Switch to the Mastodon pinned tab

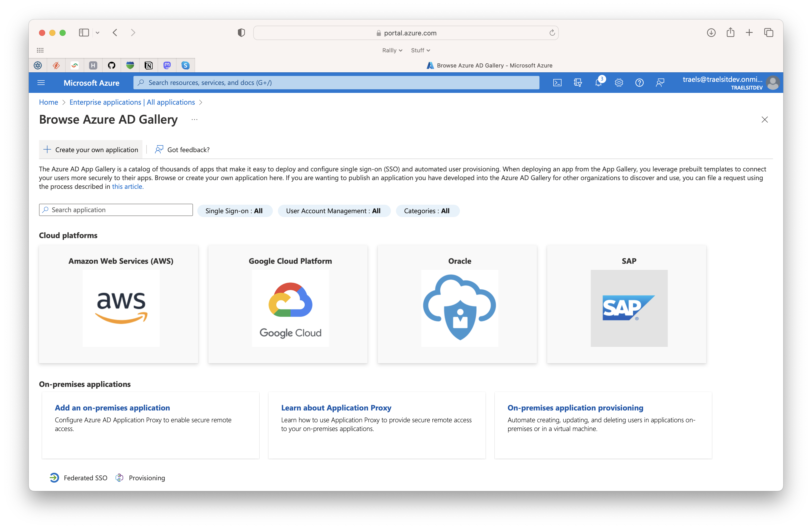167,65
